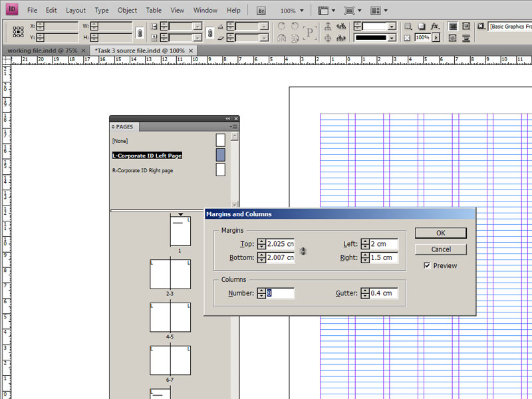Click the InDesign ID application logo
532x399 pixels.
click(12, 9)
